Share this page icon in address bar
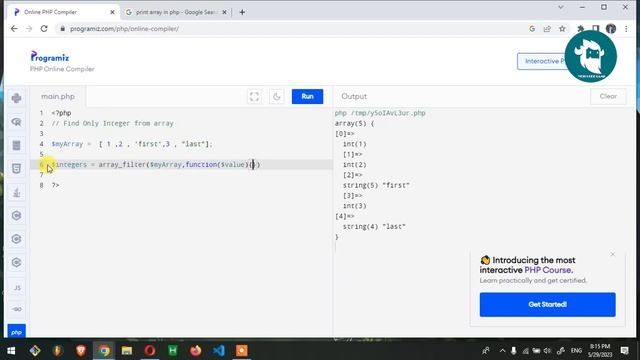This screenshot has height=360, width=640. [547, 29]
